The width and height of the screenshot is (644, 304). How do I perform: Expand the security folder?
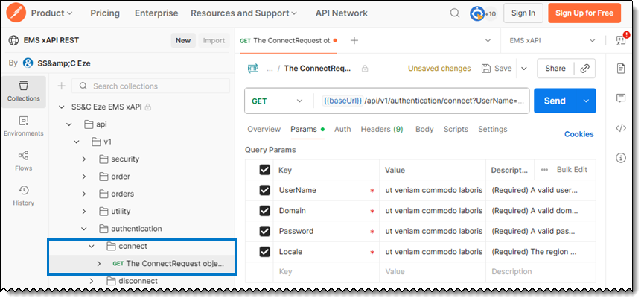(84, 159)
